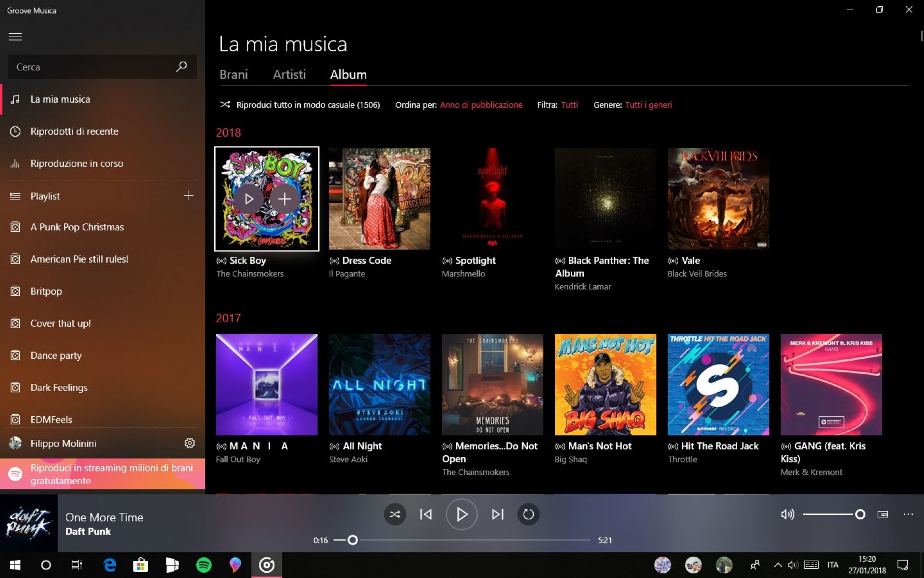Viewport: 924px width, 578px height.
Task: Click the volume icon to mute
Action: pos(787,514)
